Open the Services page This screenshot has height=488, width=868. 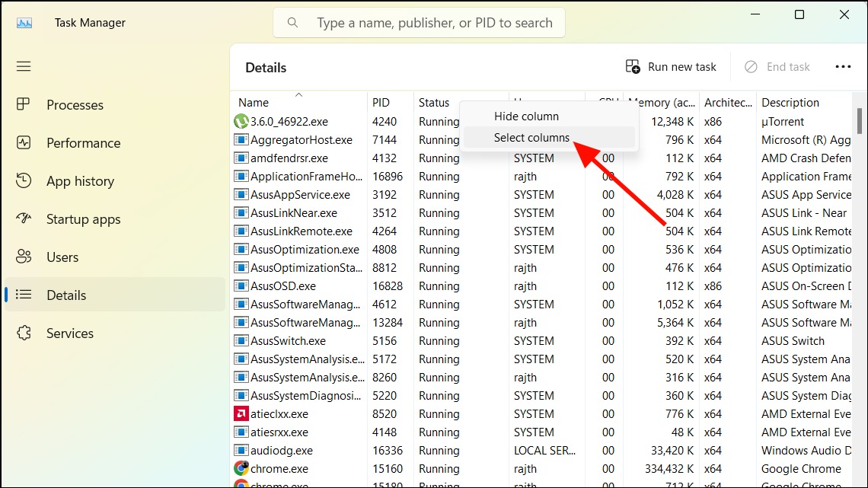pyautogui.click(x=115, y=333)
